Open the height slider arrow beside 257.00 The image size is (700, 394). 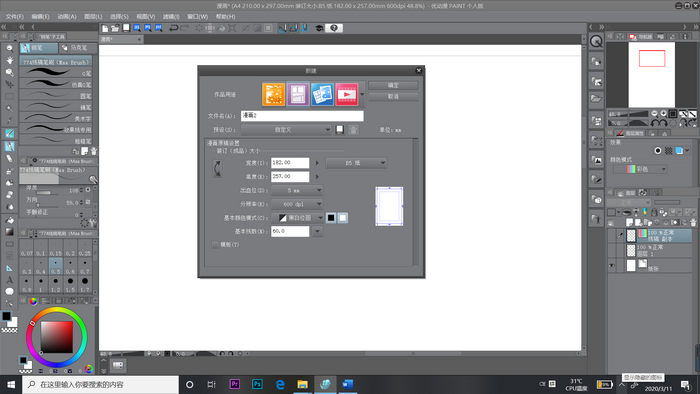pyautogui.click(x=317, y=177)
